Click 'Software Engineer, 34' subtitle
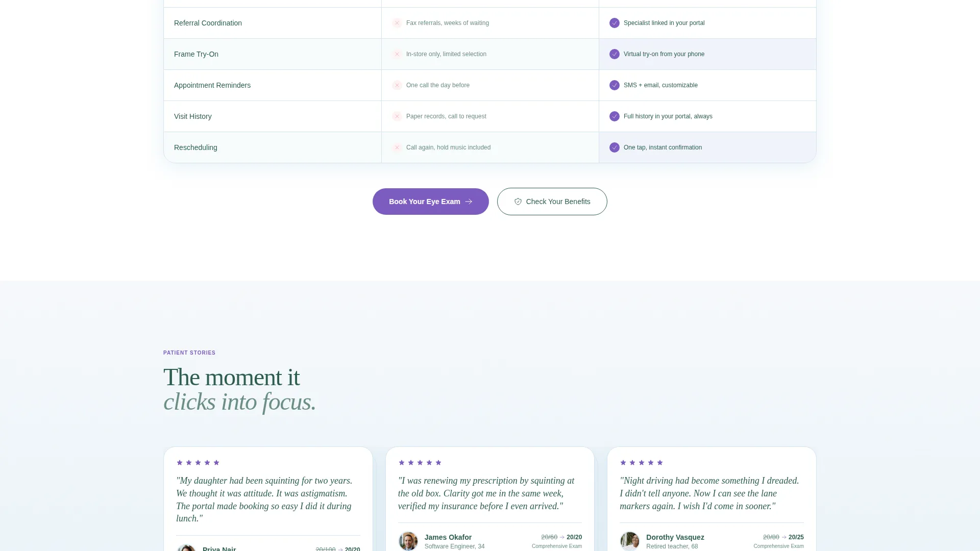The image size is (980, 551). [454, 546]
